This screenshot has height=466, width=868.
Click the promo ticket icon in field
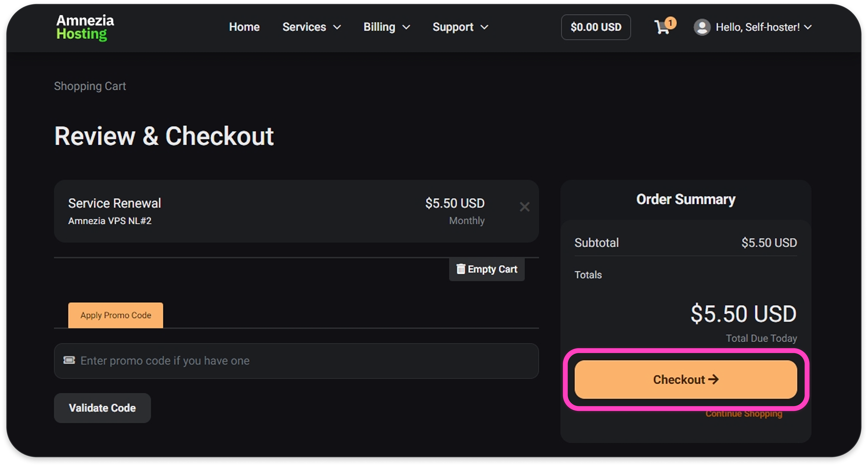pyautogui.click(x=69, y=360)
